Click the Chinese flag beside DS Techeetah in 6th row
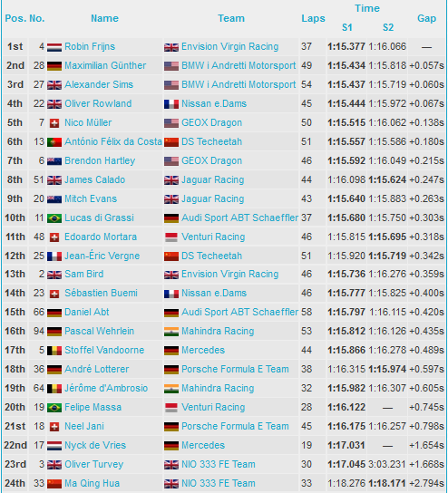The height and width of the screenshot is (493, 448). [171, 142]
